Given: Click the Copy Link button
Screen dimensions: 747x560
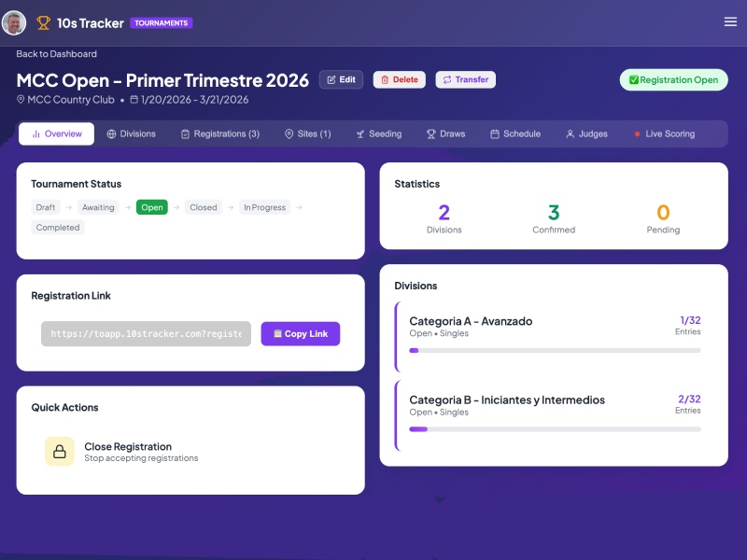Looking at the screenshot, I should (x=300, y=333).
